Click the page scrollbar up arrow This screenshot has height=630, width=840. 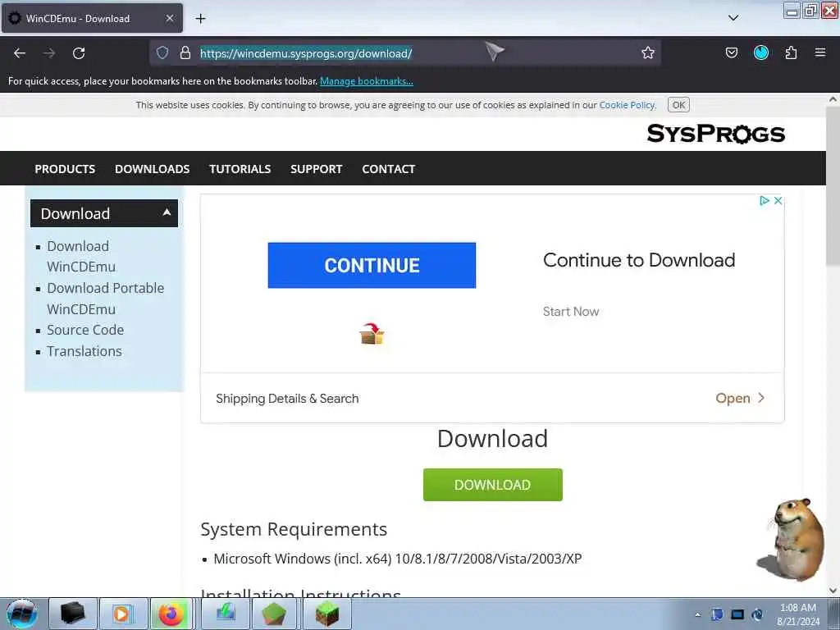point(833,99)
